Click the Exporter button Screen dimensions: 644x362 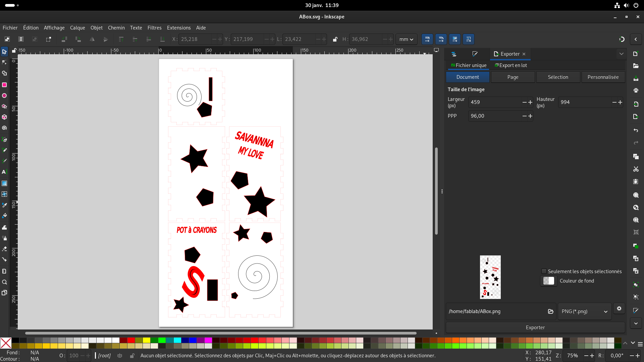pos(535,327)
